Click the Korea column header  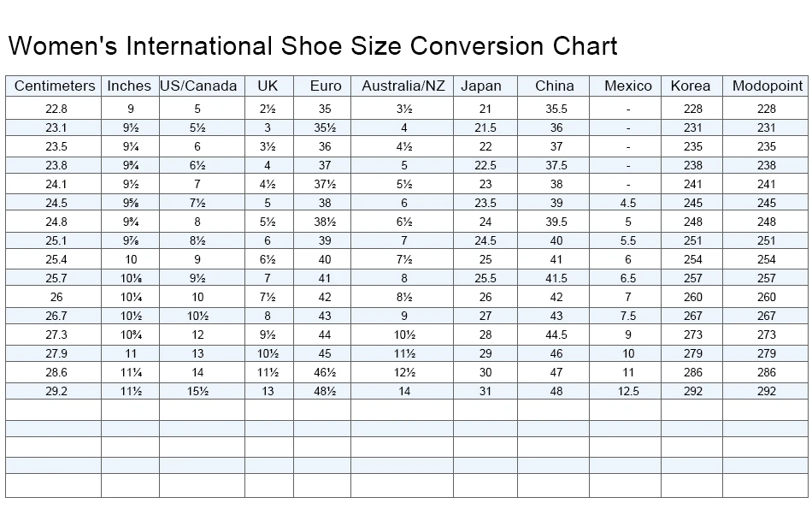point(691,86)
